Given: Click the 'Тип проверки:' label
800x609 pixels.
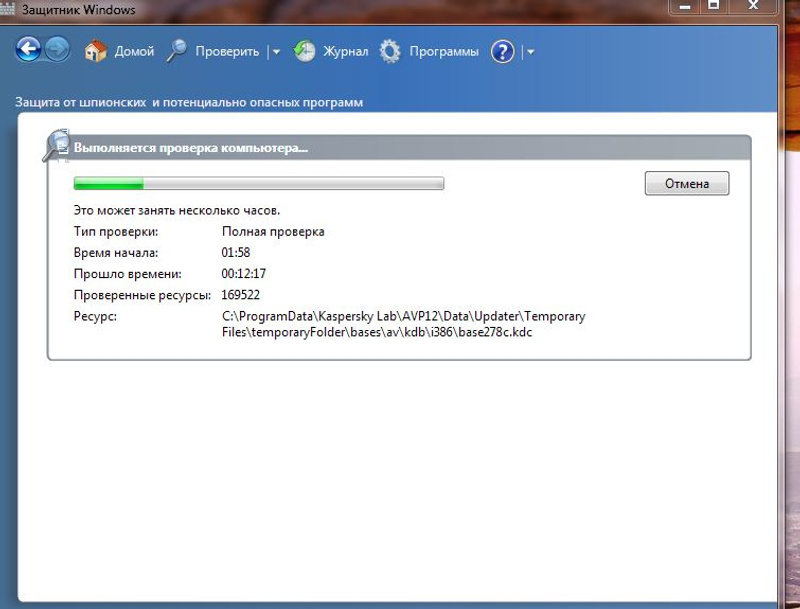Looking at the screenshot, I should (116, 232).
